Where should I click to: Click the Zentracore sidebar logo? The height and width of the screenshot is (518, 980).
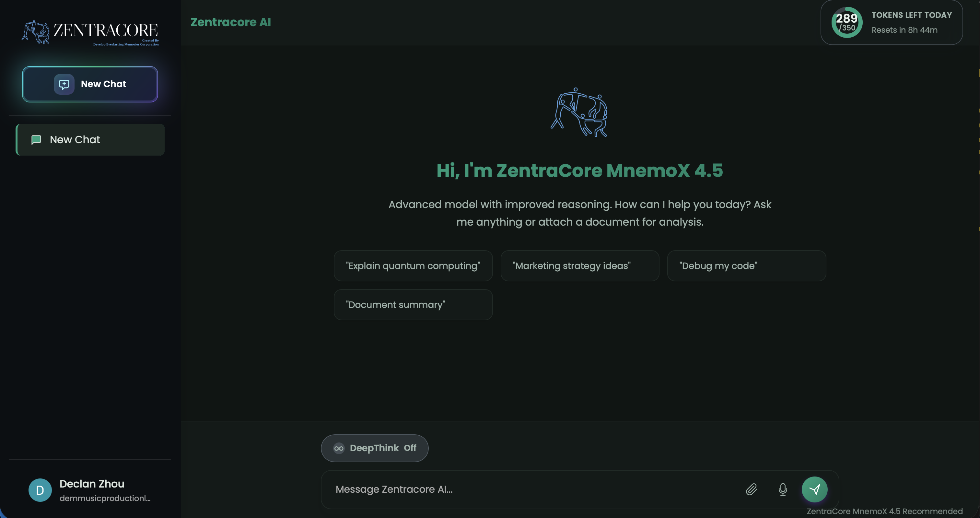tap(90, 33)
